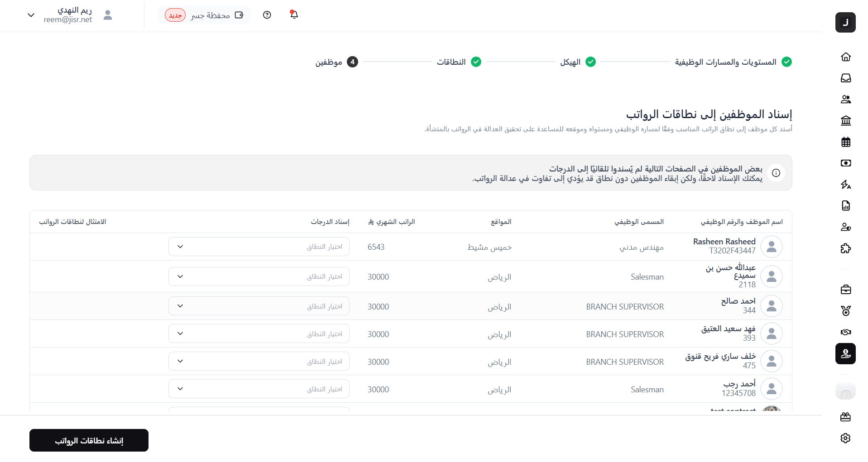Click the avatar of فهد سعيد العتيق

tap(772, 334)
